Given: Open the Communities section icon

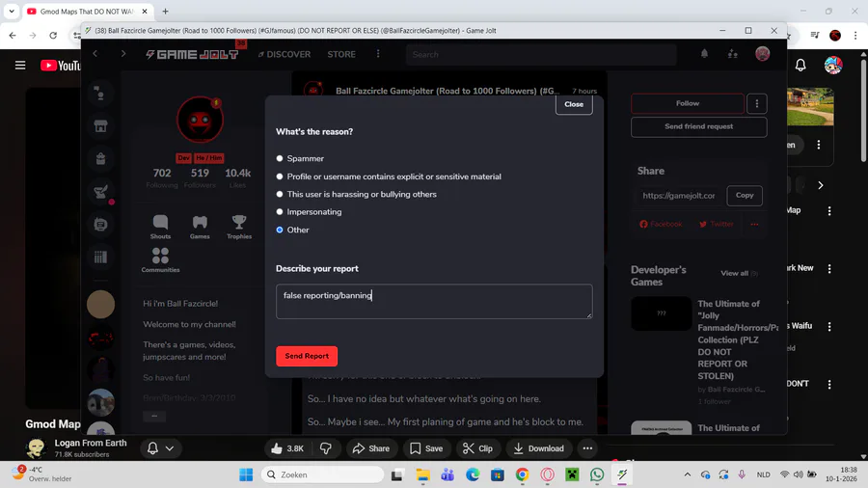Looking at the screenshot, I should pos(160,260).
